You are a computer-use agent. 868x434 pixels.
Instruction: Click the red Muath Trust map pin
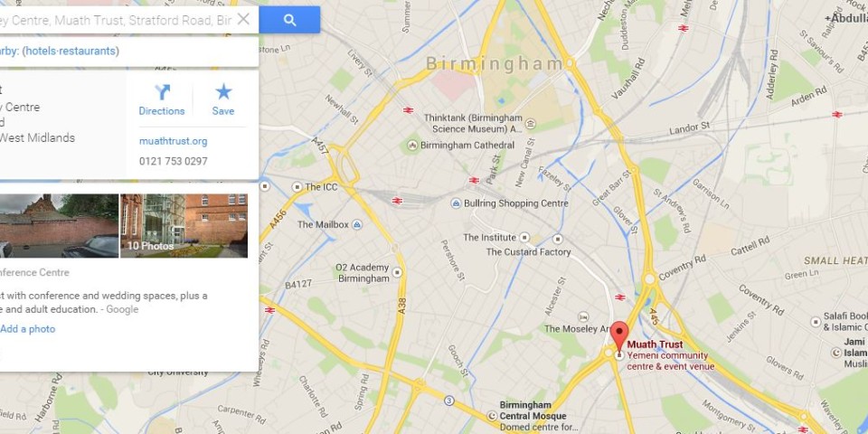619,335
